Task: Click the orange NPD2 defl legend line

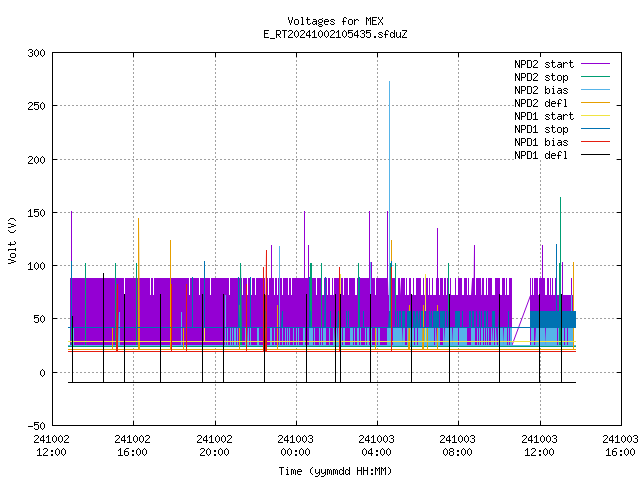Action: 595,103
